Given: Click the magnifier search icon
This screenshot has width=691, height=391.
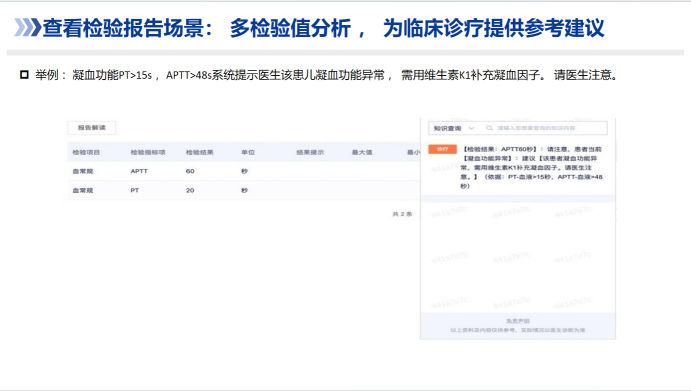Looking at the screenshot, I should click(489, 128).
